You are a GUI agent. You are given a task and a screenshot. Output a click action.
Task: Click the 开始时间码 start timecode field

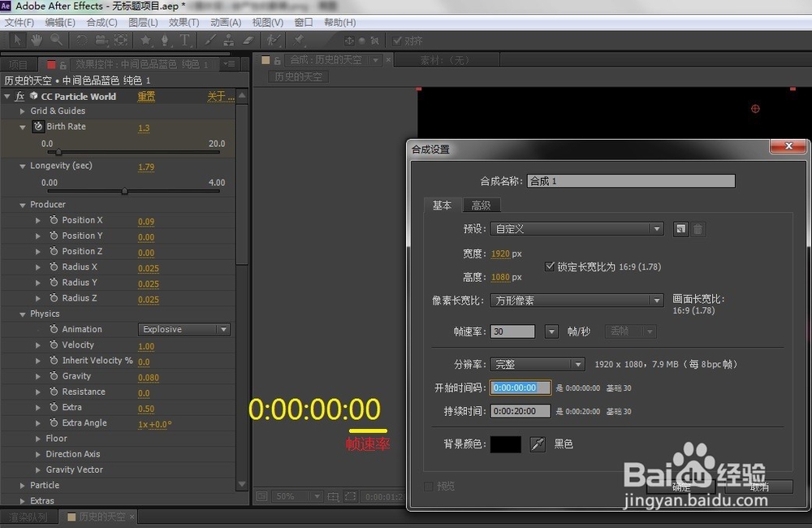pos(520,387)
